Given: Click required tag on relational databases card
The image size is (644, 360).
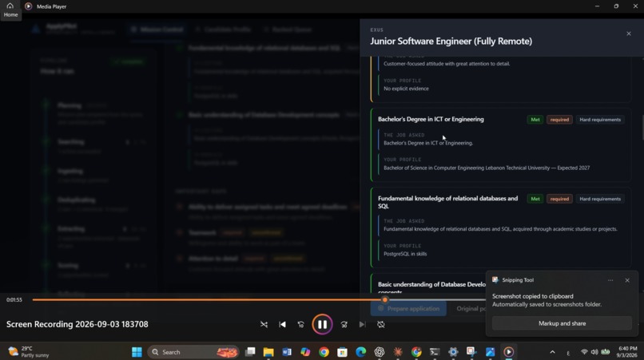Looking at the screenshot, I should [x=559, y=199].
